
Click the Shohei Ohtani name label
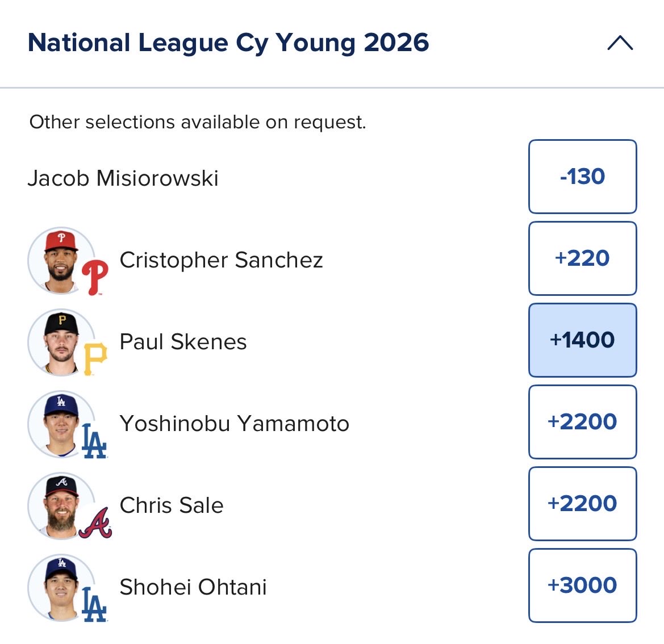coord(193,587)
